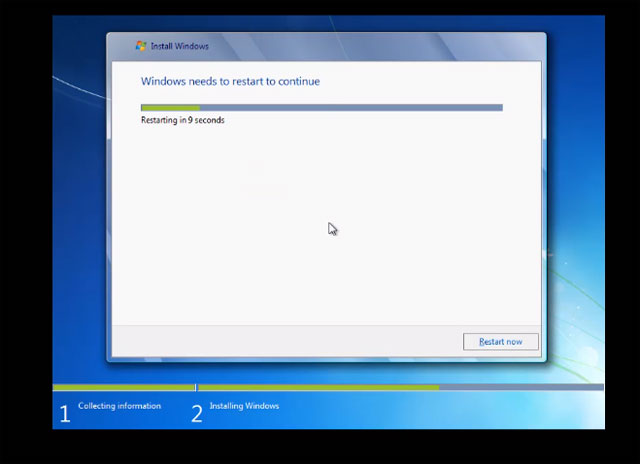
Task: Click the "Collecting information" step label
Action: pos(120,406)
